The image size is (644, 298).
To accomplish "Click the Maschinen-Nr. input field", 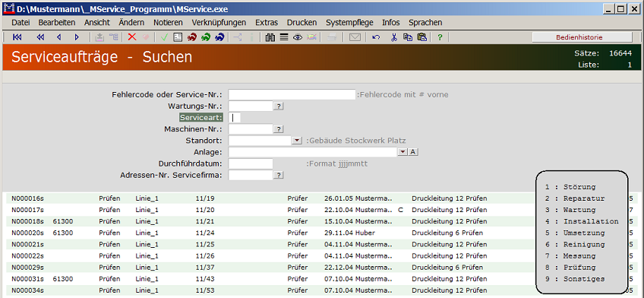I will [251, 129].
